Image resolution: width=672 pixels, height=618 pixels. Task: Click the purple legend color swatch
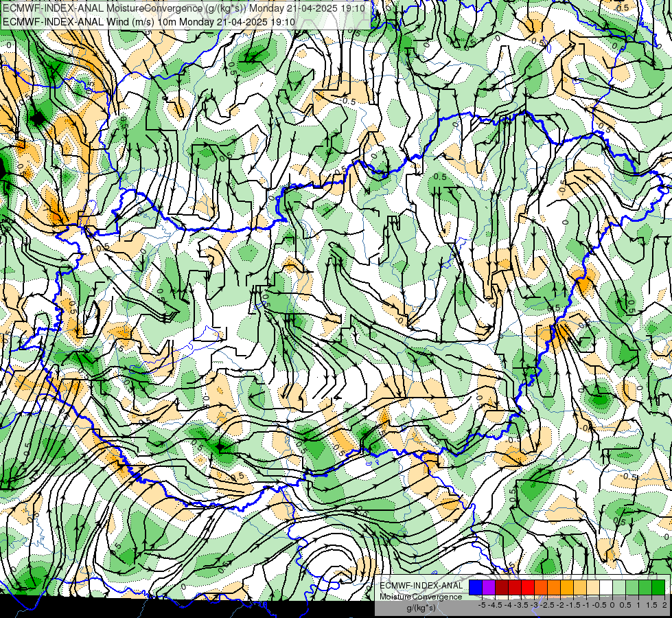point(489,588)
